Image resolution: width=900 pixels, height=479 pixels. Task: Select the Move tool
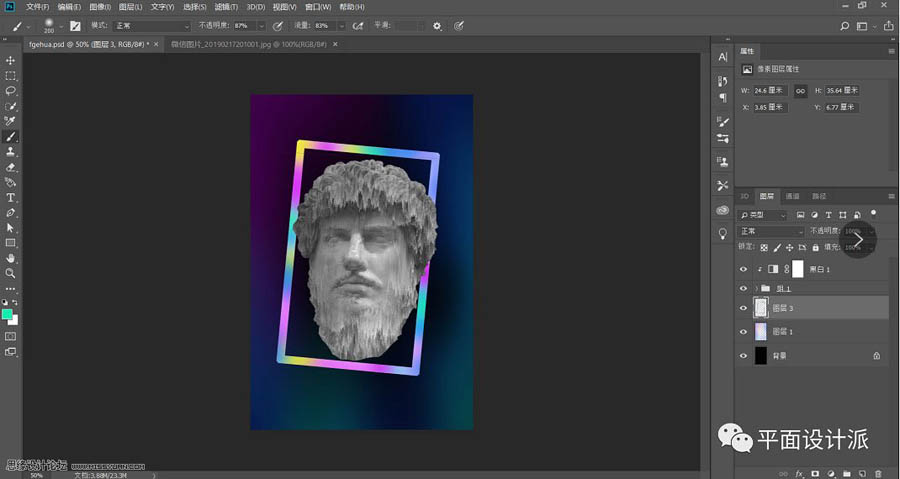coord(11,60)
